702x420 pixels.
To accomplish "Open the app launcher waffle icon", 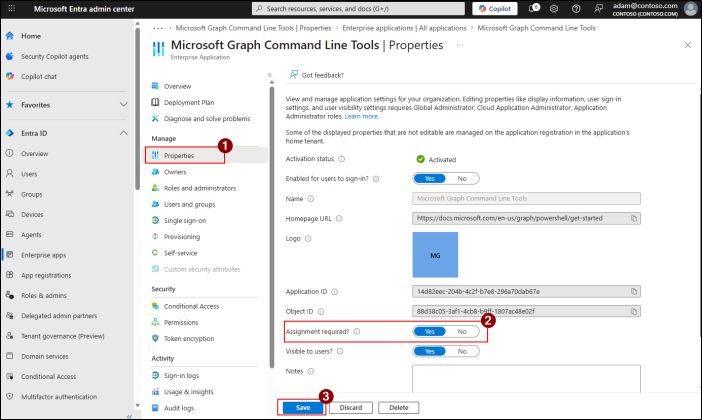I will tap(12, 9).
